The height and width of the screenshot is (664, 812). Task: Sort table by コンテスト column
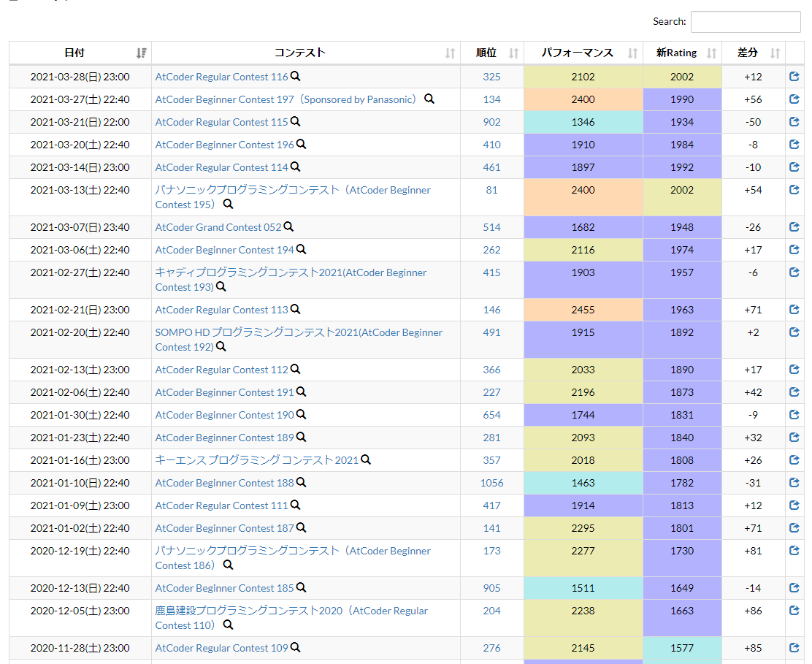pos(305,53)
